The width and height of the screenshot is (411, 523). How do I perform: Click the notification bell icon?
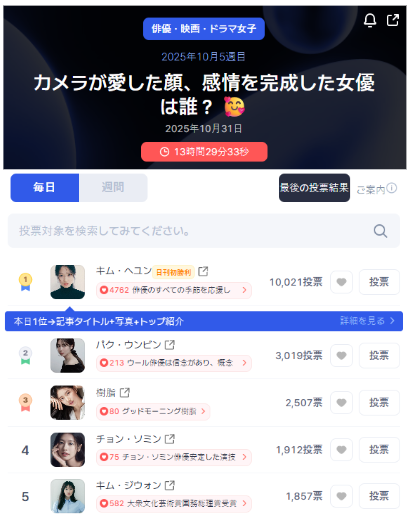pos(370,20)
